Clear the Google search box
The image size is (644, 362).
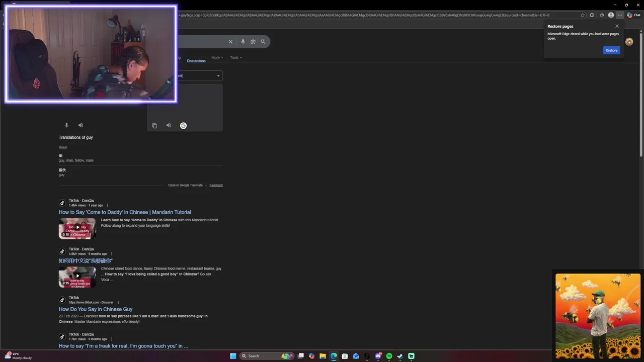click(x=230, y=42)
